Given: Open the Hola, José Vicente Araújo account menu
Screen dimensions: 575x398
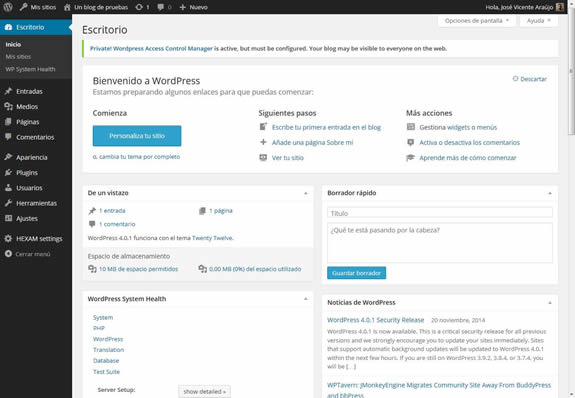Looking at the screenshot, I should point(524,7).
